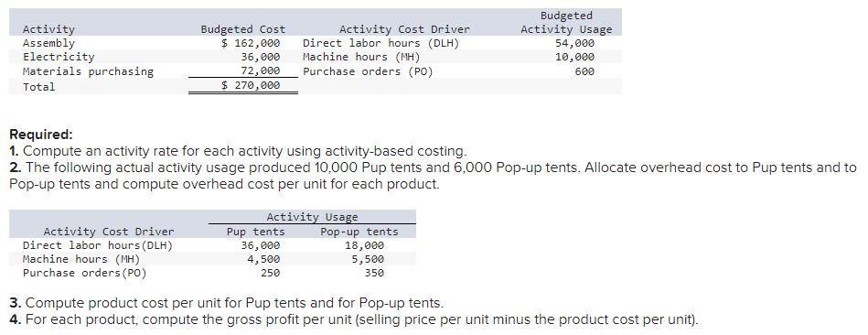Viewport: 868px width, 335px height.
Task: Select the 'Budgeted Cost' column header
Action: [x=243, y=29]
